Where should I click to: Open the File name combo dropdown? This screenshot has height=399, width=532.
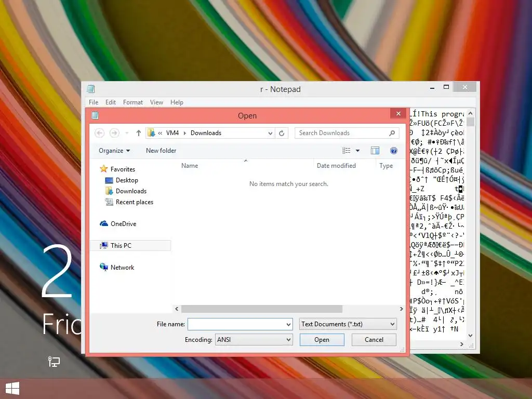coord(288,324)
